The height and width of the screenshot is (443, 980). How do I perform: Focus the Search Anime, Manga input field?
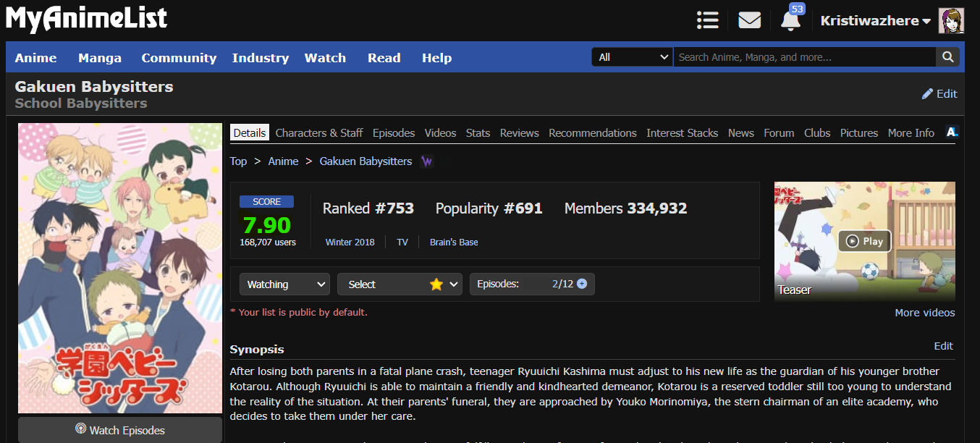click(x=804, y=57)
